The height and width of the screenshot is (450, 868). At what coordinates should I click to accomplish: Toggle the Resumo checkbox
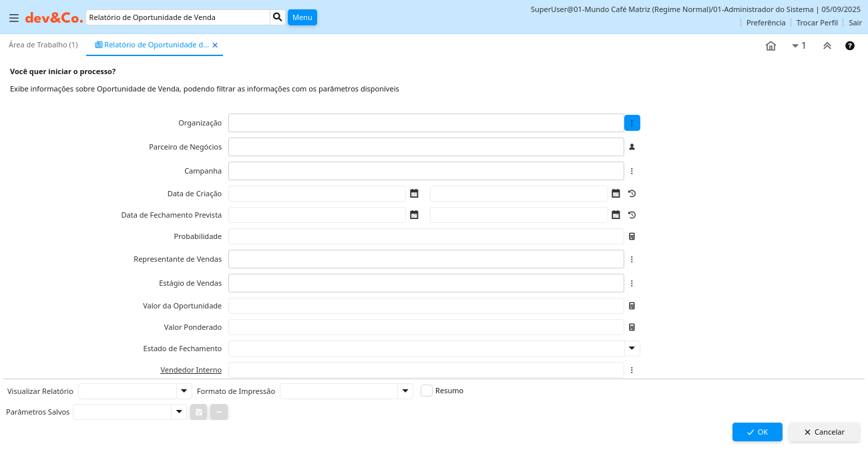point(427,391)
